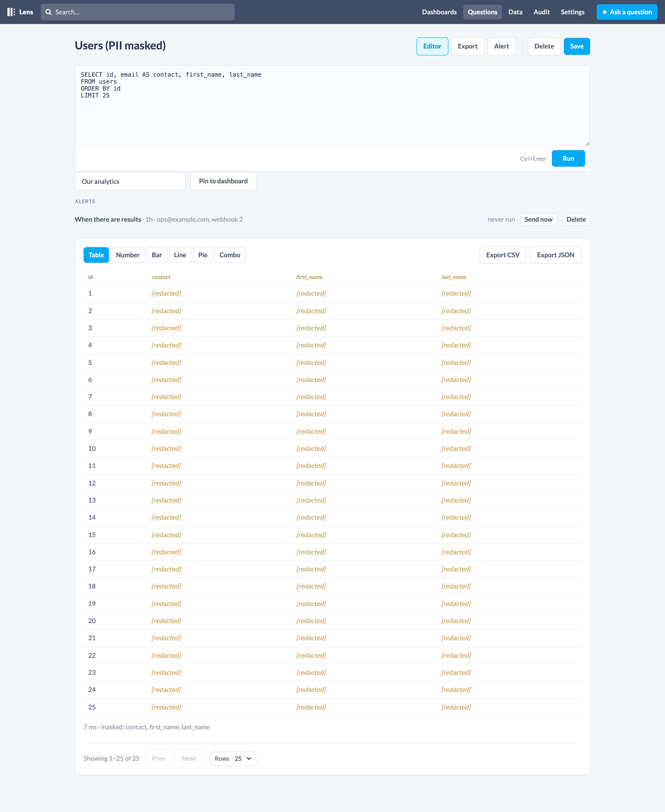Viewport: 665px width, 812px height.
Task: Click the ALERTS section label
Action: (x=85, y=202)
